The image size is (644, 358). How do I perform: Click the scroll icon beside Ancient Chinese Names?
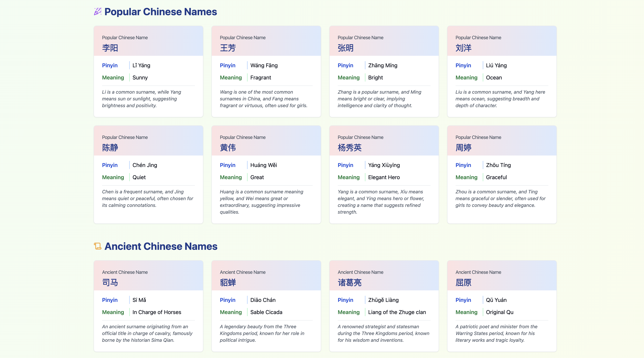pyautogui.click(x=98, y=246)
